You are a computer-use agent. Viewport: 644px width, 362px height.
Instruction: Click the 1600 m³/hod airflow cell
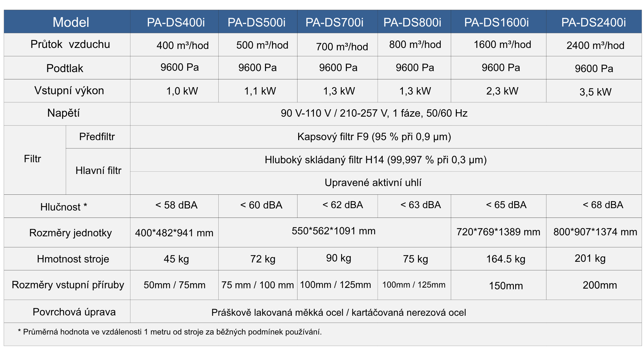[502, 45]
